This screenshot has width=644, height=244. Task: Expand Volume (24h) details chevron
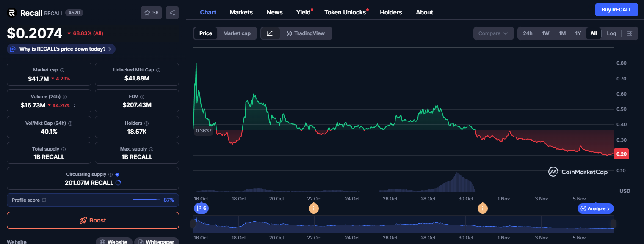[x=75, y=105]
